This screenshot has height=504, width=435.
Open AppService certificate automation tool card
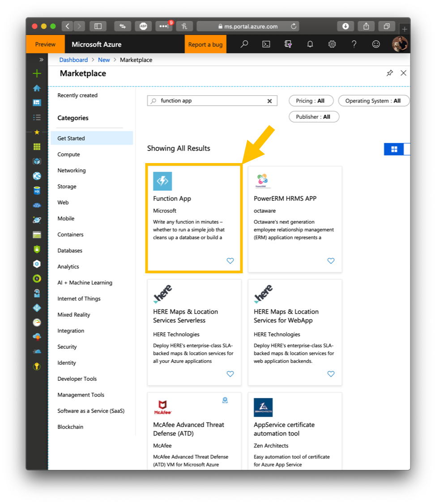click(x=295, y=431)
